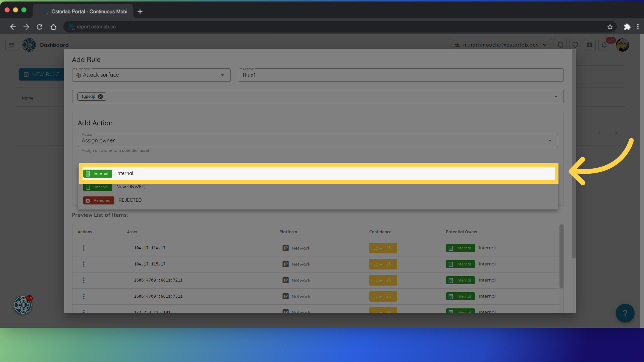Click the Ostorlab dashboard logo icon
This screenshot has height=362, width=644.
(29, 45)
